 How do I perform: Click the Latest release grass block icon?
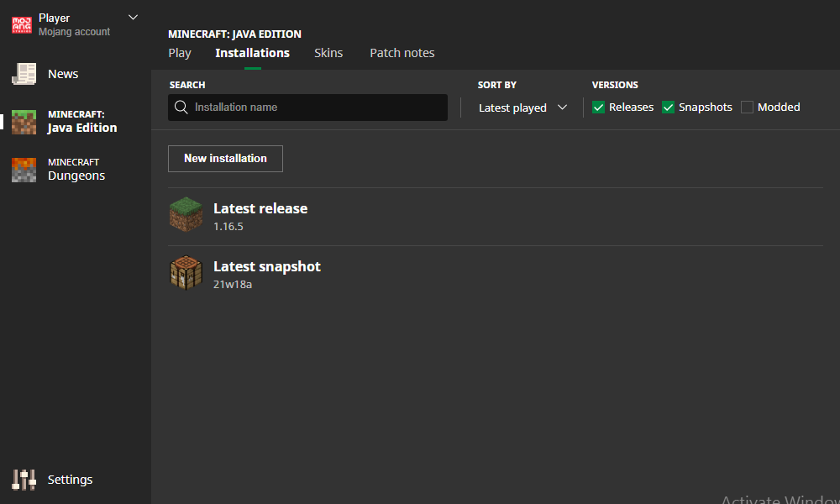pos(186,216)
